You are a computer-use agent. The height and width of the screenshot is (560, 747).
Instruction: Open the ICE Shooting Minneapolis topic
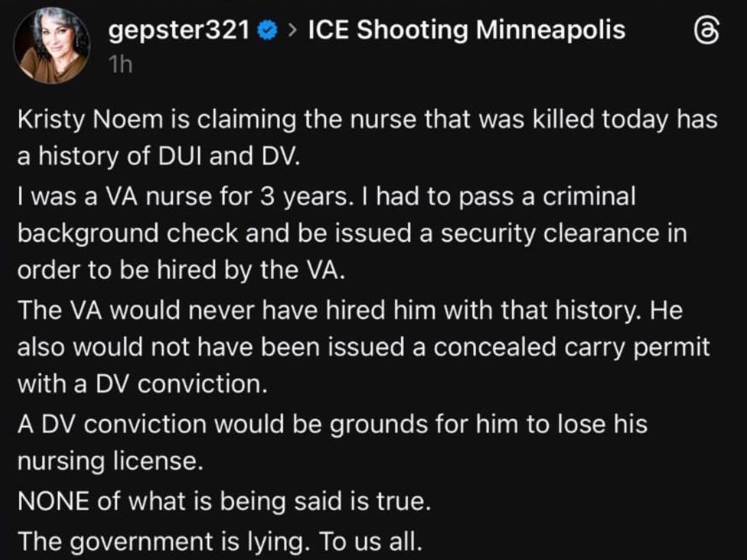click(466, 30)
